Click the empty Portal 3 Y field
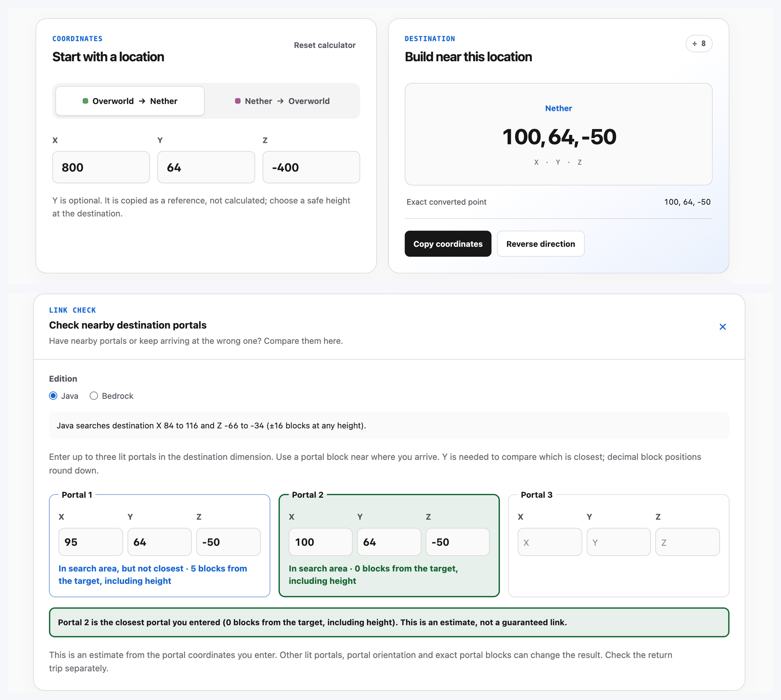The height and width of the screenshot is (700, 781). (x=619, y=542)
